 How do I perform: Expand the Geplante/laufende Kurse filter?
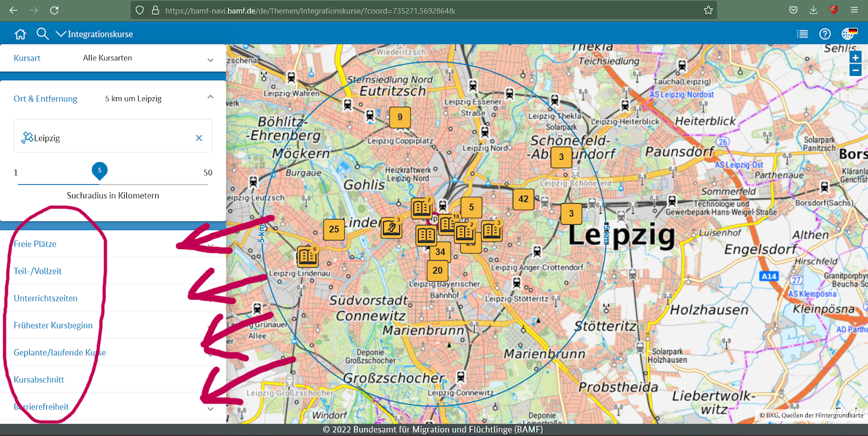click(113, 352)
